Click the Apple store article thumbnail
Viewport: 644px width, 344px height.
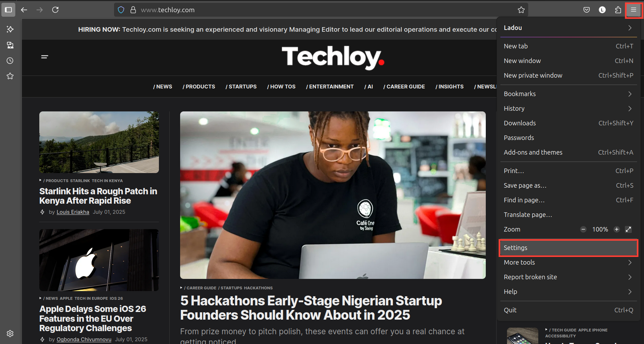[99, 260]
